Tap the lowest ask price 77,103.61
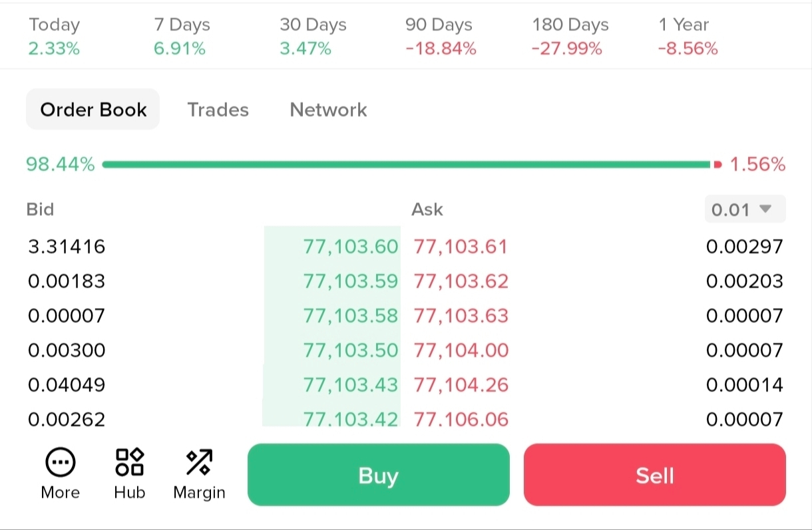Image resolution: width=812 pixels, height=530 pixels. [x=461, y=247]
